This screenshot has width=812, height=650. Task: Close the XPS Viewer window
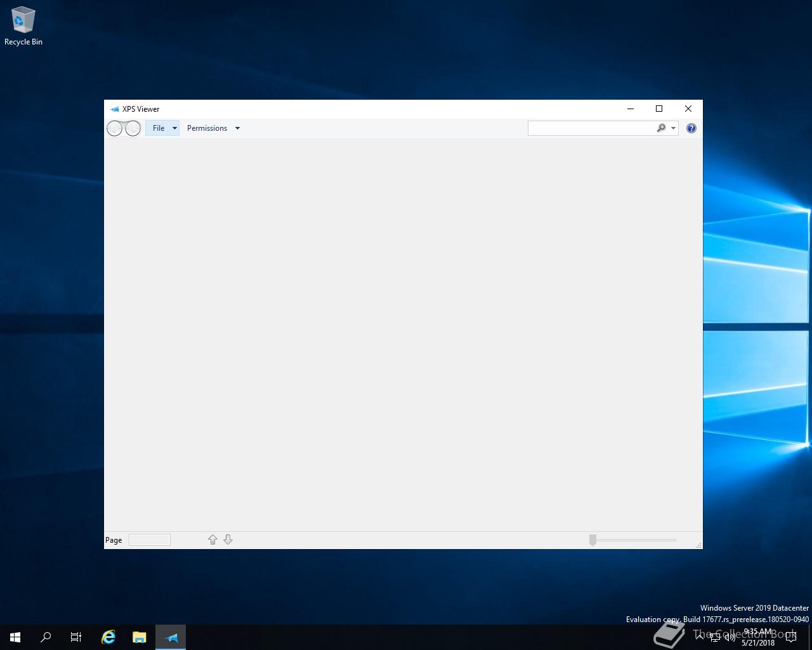688,109
